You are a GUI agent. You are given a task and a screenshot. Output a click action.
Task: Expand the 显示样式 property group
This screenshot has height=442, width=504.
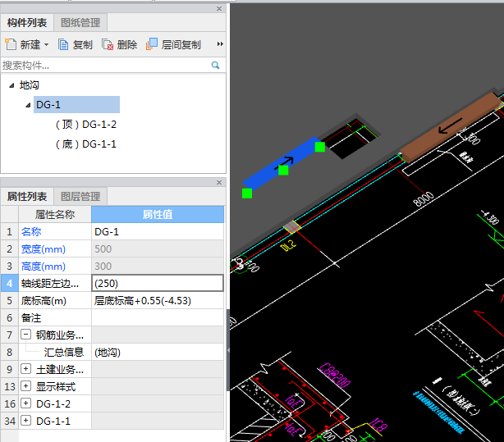pos(25,386)
